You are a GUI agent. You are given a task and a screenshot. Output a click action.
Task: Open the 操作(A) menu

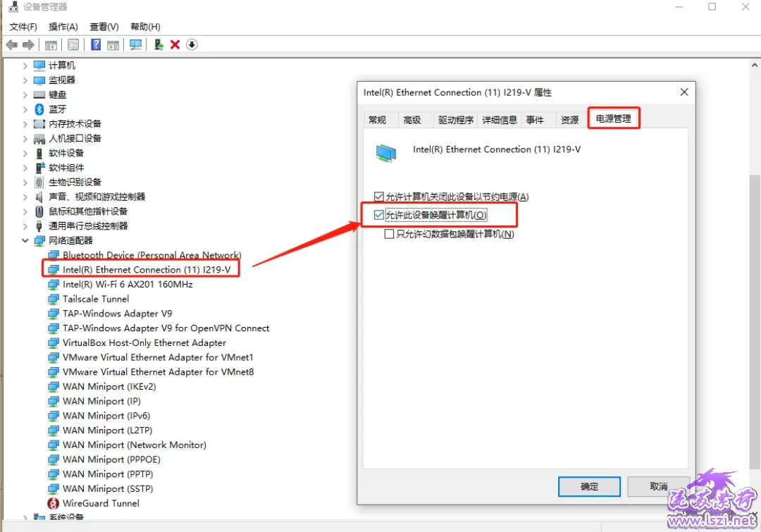(63, 27)
